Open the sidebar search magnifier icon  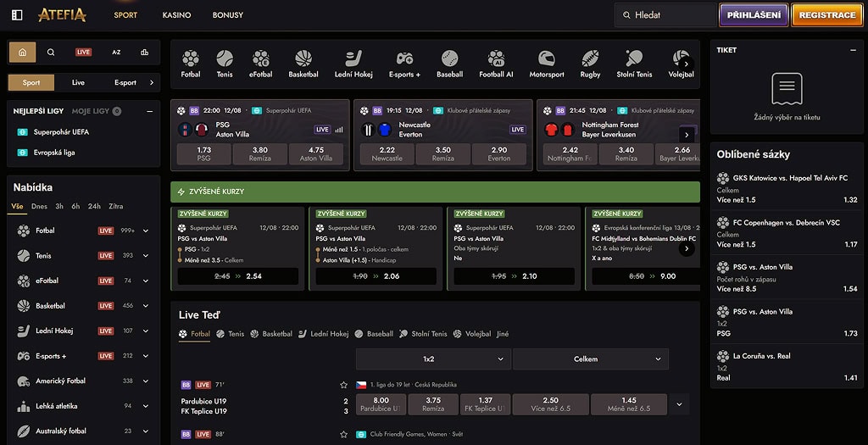(x=51, y=52)
